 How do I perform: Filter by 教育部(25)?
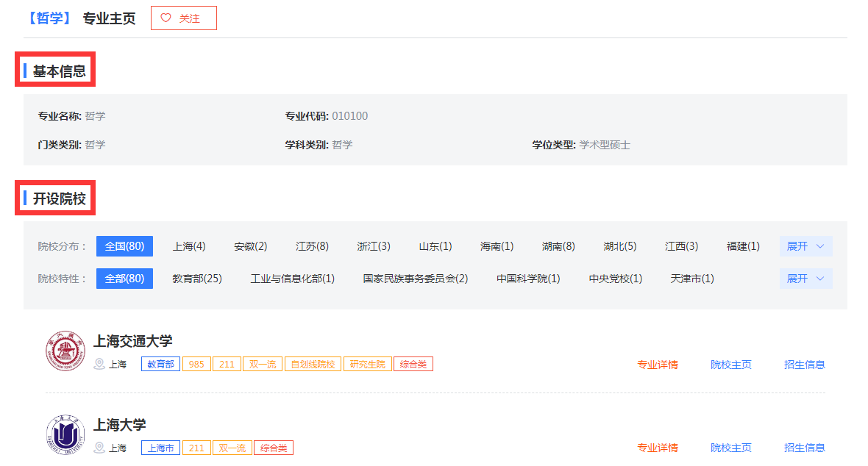tap(197, 279)
